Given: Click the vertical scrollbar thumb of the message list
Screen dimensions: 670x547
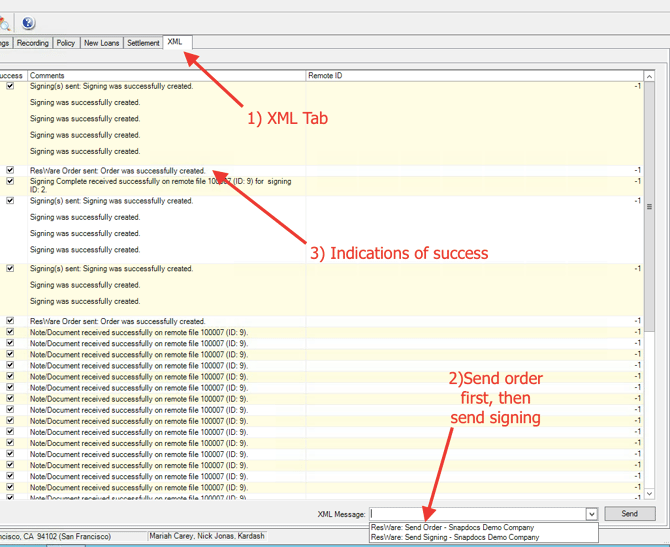Looking at the screenshot, I should (649, 206).
